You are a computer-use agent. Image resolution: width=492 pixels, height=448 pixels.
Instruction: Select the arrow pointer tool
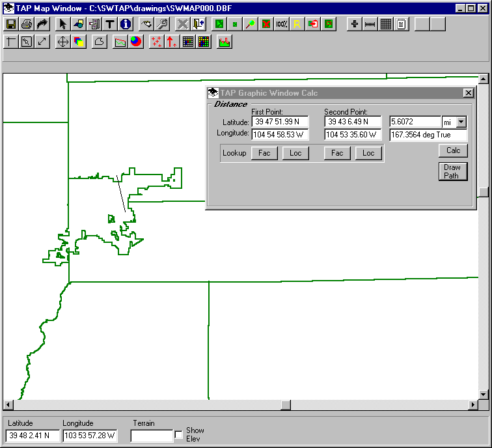(62, 24)
